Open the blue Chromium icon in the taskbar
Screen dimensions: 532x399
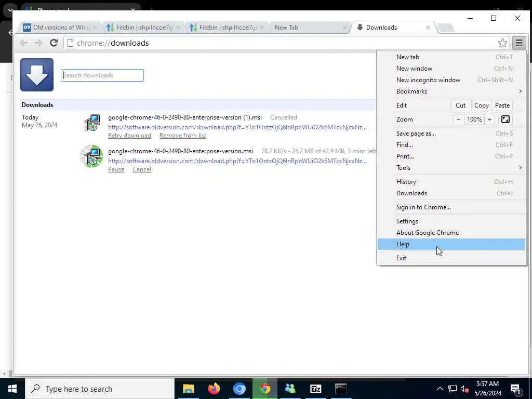click(239, 389)
